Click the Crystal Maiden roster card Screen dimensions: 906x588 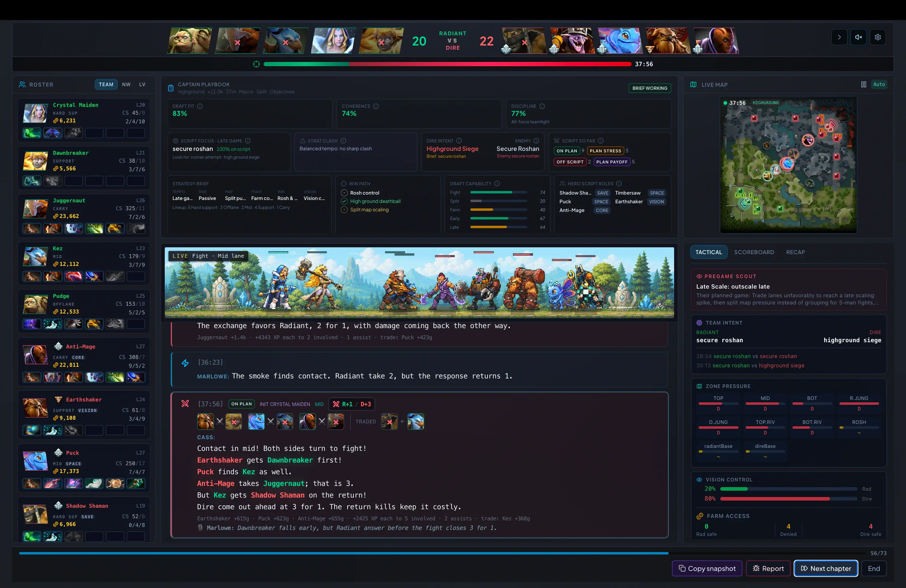[x=84, y=120]
